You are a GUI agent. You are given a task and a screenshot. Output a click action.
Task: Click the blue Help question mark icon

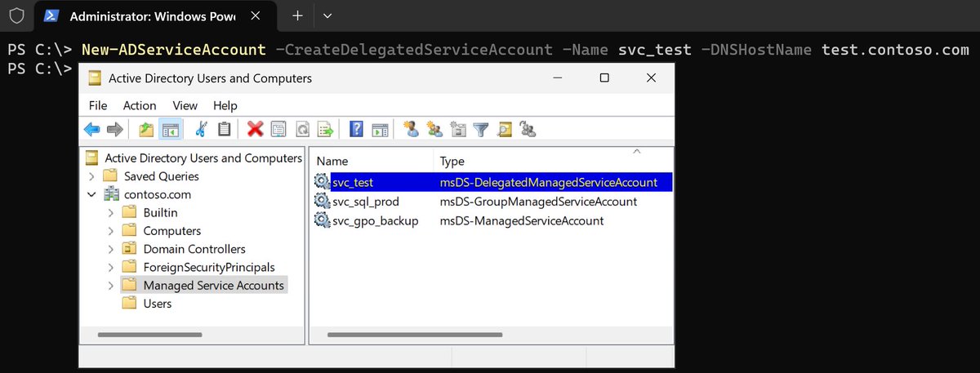point(356,129)
